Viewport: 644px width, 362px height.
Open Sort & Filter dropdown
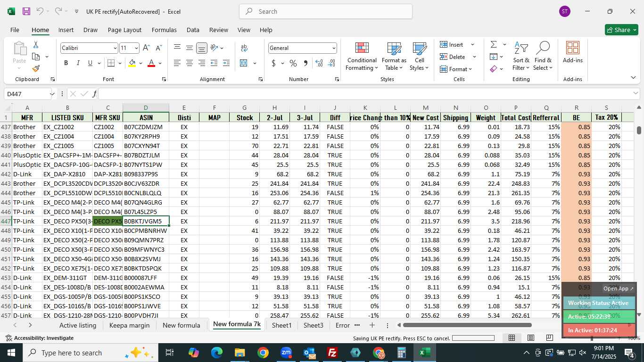click(x=521, y=57)
